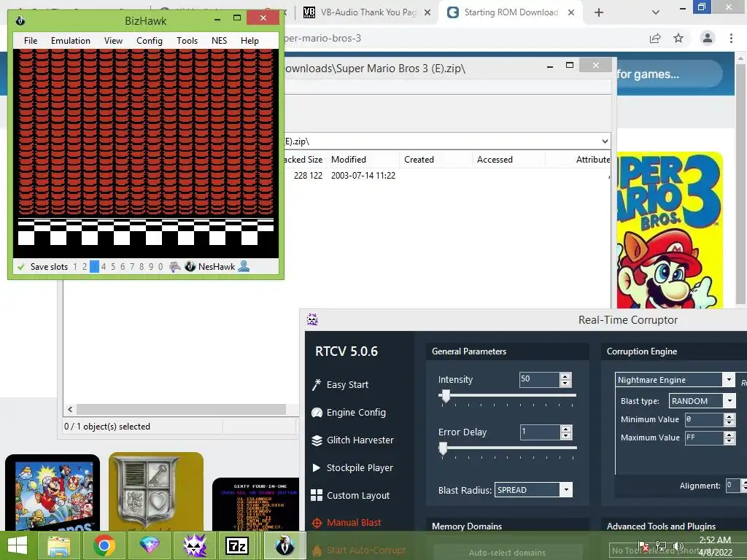Open File Explorer from taskbar
The width and height of the screenshot is (747, 560).
click(x=59, y=545)
